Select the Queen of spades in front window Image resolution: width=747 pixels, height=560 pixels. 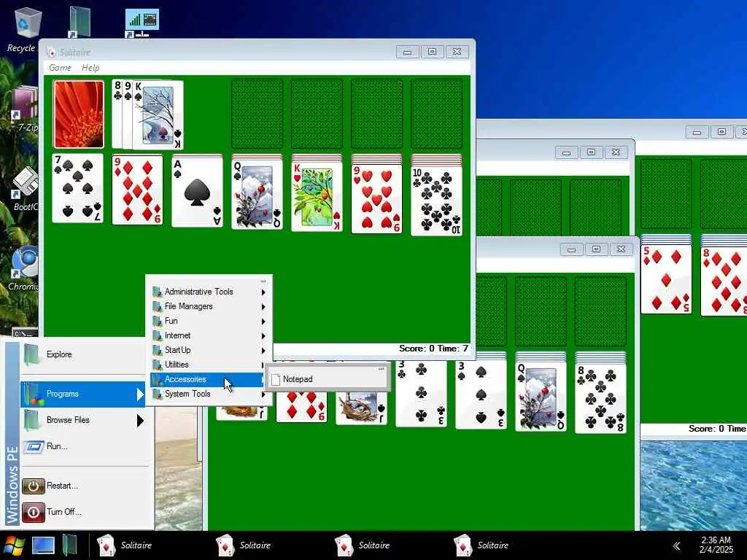pyautogui.click(x=257, y=195)
